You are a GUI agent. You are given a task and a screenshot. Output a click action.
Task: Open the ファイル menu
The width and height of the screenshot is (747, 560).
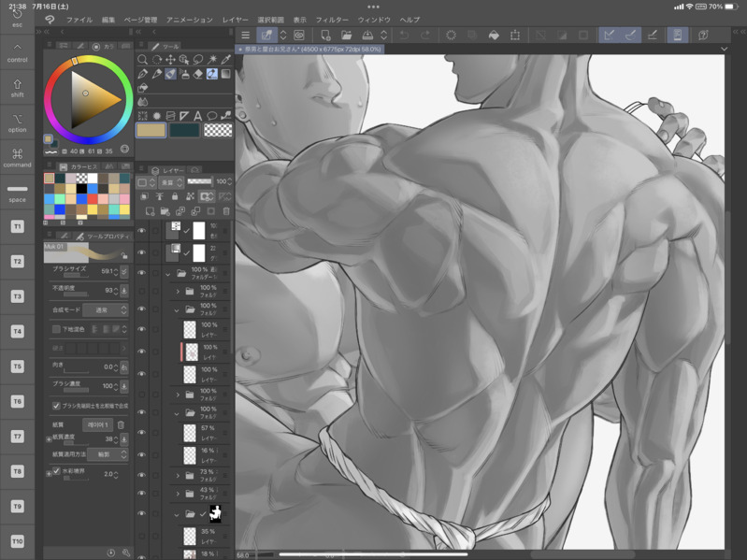pyautogui.click(x=79, y=20)
